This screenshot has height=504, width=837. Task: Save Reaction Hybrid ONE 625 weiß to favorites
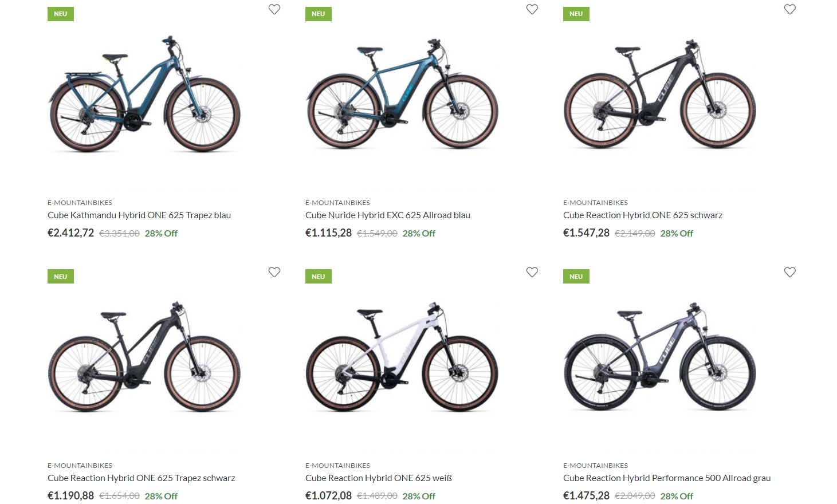pos(532,272)
